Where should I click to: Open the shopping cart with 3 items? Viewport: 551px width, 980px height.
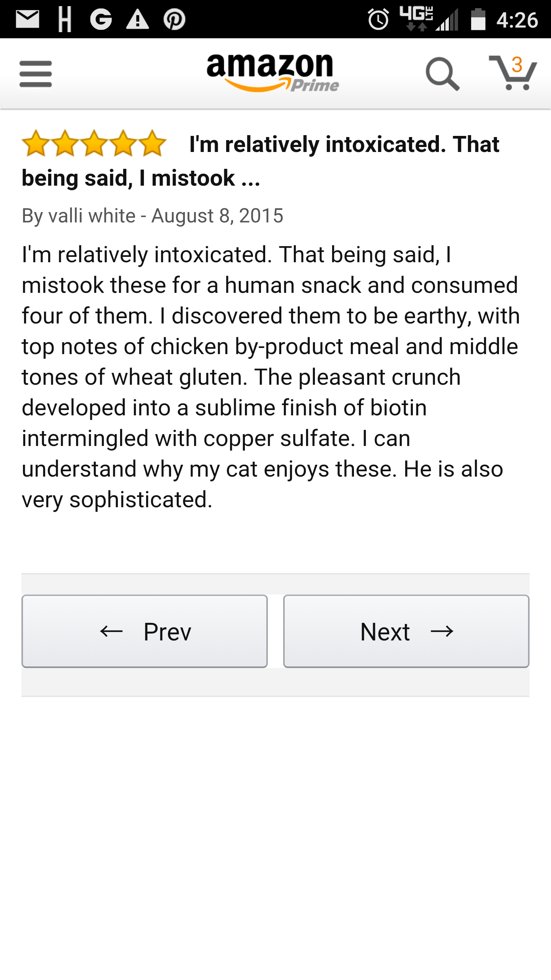[513, 73]
